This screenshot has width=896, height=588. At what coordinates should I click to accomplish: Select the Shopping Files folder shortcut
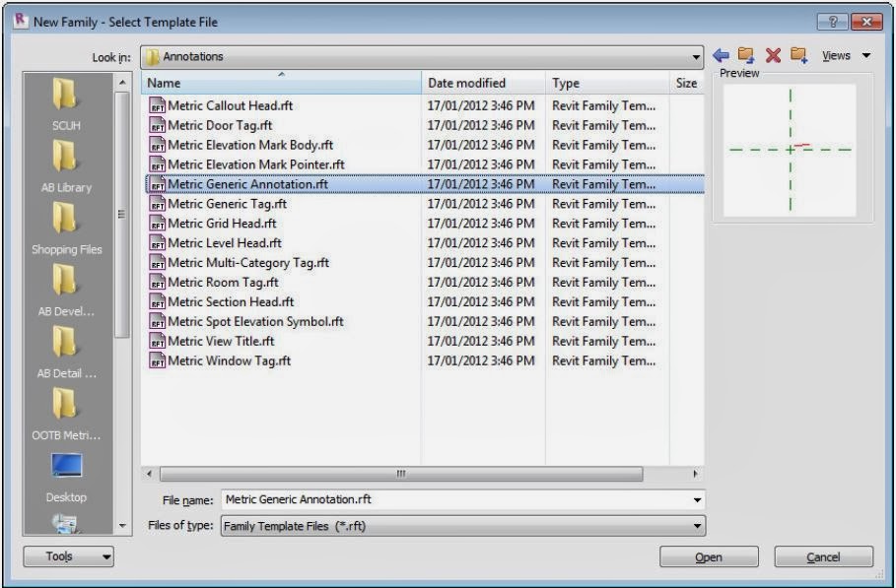click(x=66, y=229)
